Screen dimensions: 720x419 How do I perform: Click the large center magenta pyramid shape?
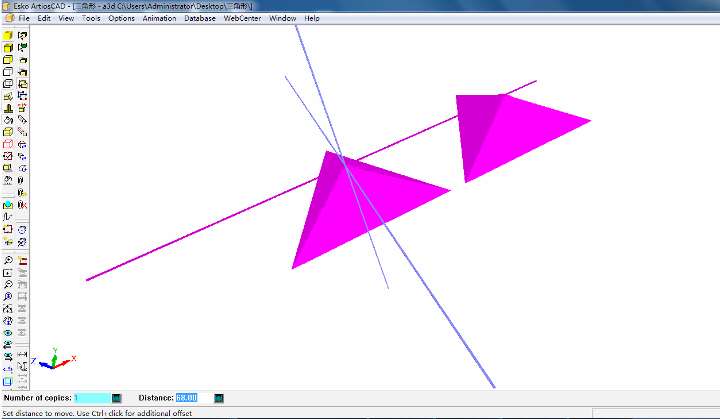click(350, 205)
